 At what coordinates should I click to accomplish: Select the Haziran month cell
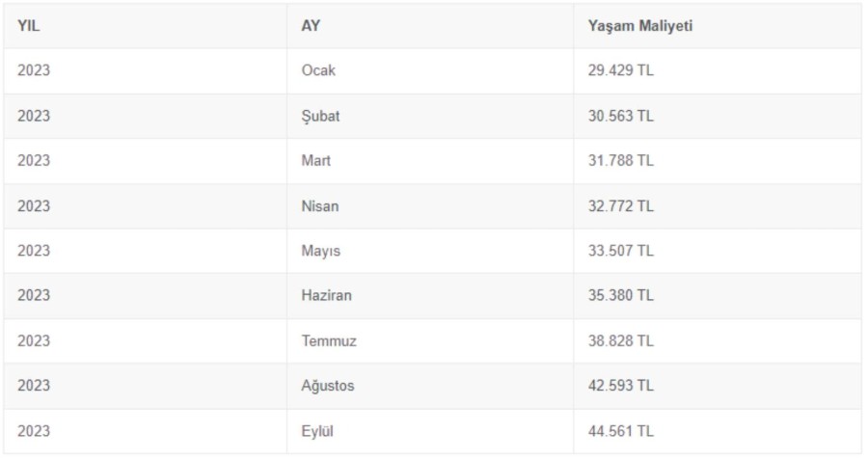tap(326, 296)
